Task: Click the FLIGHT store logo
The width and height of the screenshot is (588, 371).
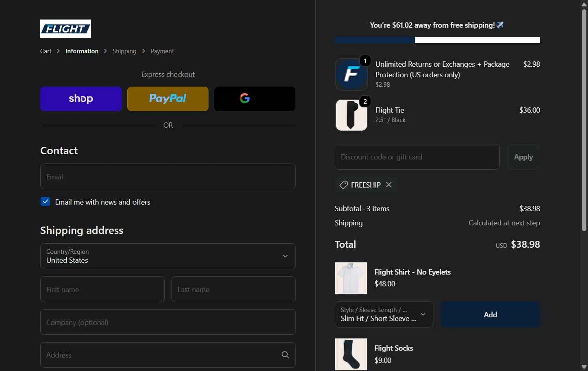Action: pyautogui.click(x=65, y=28)
